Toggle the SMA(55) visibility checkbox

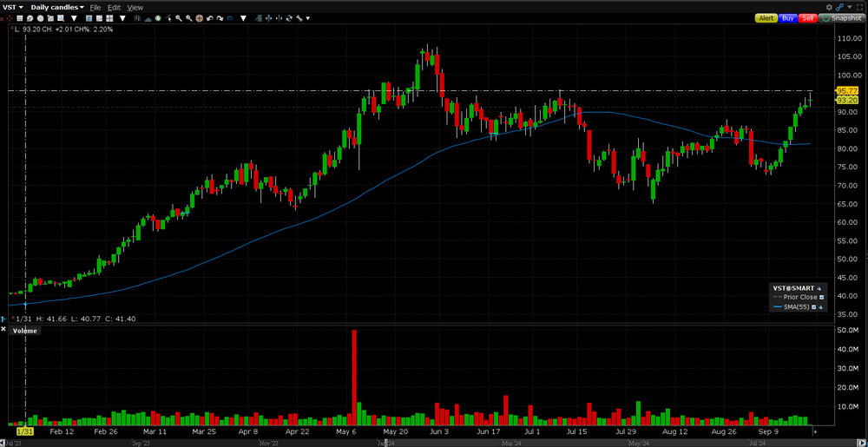click(813, 307)
